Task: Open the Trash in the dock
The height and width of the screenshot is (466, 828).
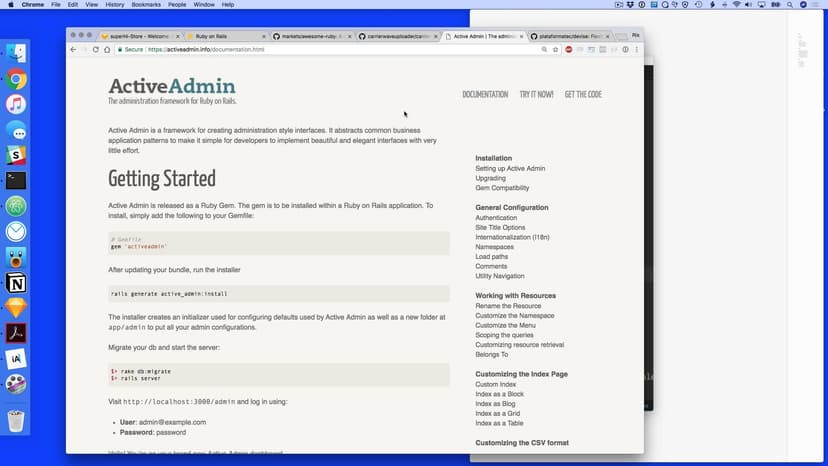Action: [16, 420]
